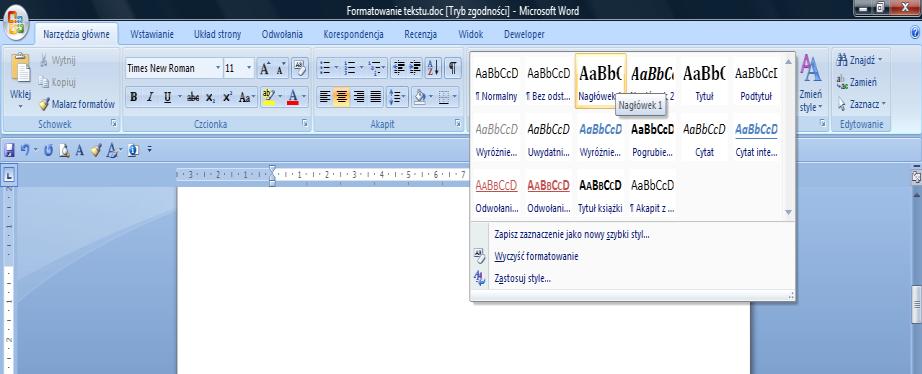
Task: Click Malarz formatów in the Schowek group
Action: [x=77, y=105]
